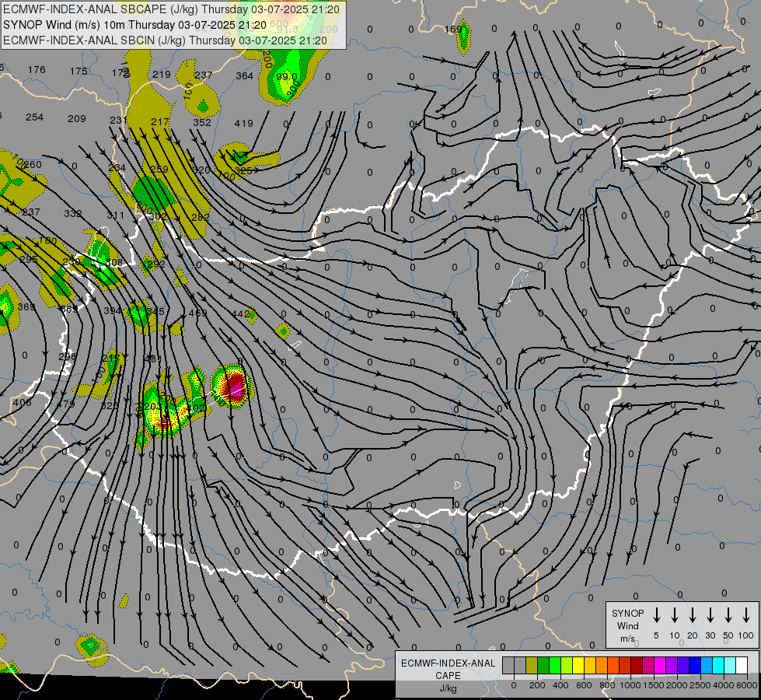Click the white CAPE legend swatch
This screenshot has width=761, height=700.
(741, 666)
